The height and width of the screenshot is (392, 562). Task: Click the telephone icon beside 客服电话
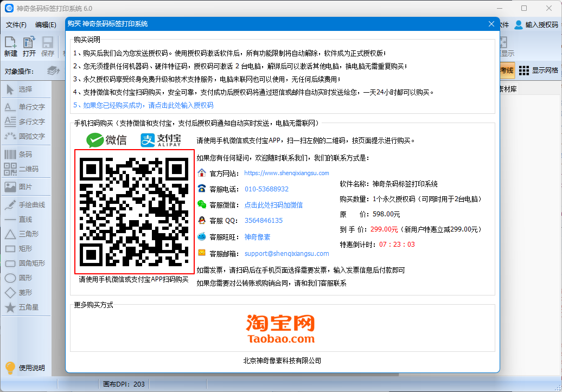[x=202, y=189]
